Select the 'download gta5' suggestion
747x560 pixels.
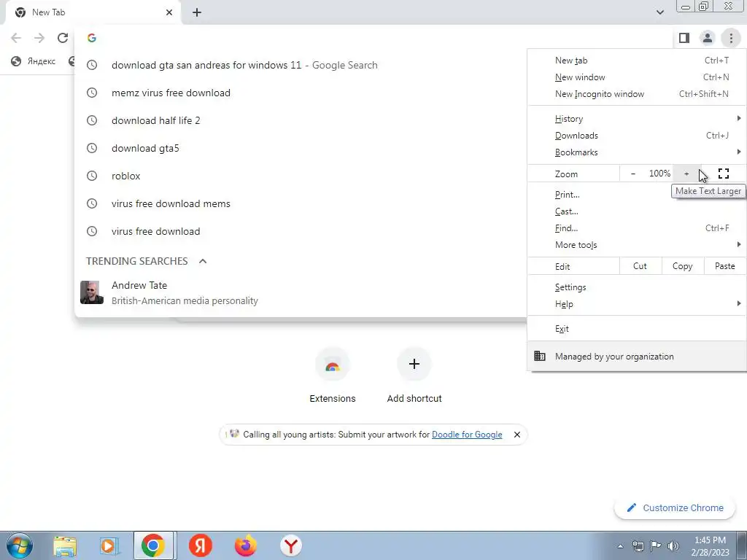click(300, 148)
